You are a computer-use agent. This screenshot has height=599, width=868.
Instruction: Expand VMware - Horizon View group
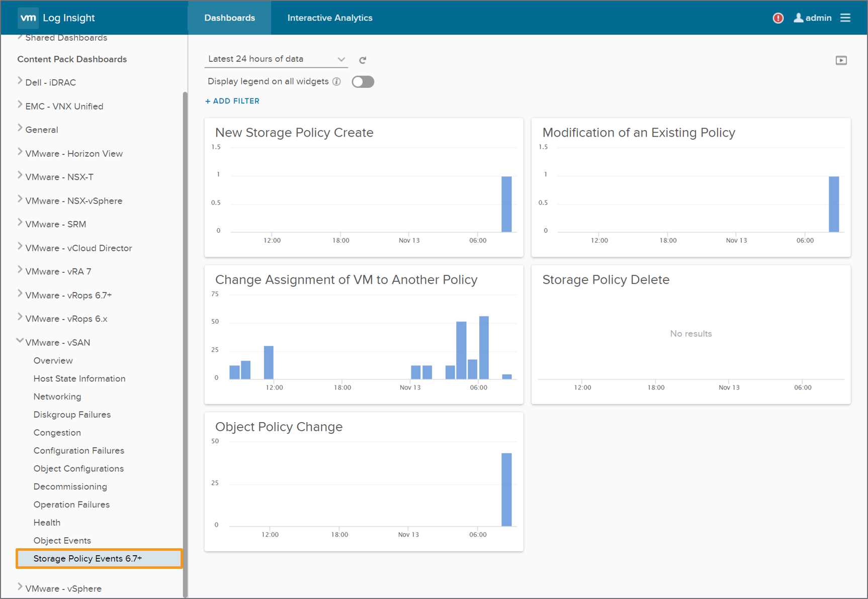pos(20,152)
